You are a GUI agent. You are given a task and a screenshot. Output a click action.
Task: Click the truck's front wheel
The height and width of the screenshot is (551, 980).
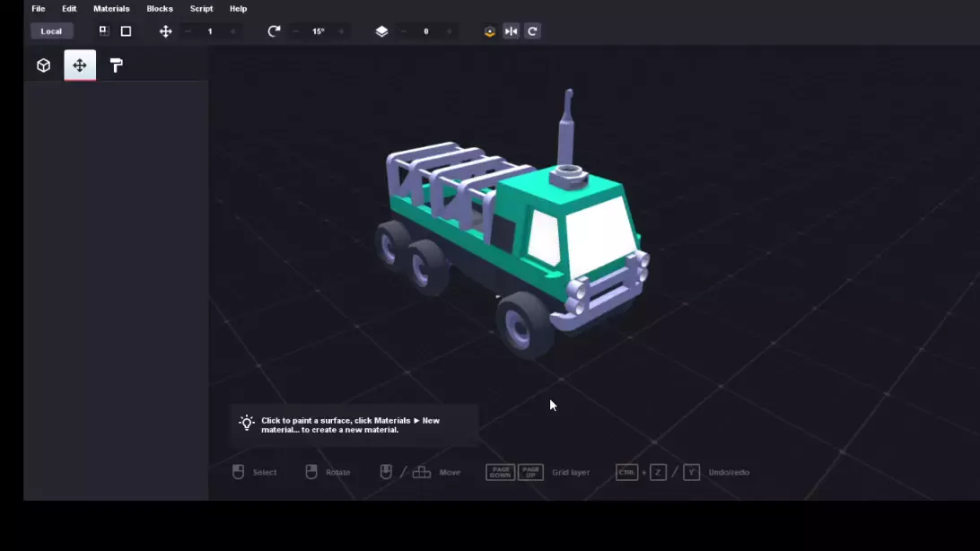click(524, 325)
